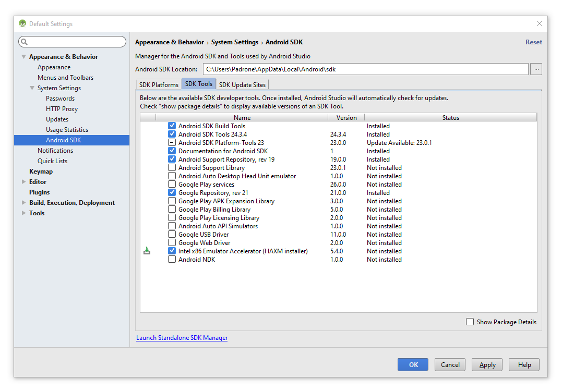The image size is (562, 392).
Task: Click the search magnifier icon
Action: tap(25, 42)
